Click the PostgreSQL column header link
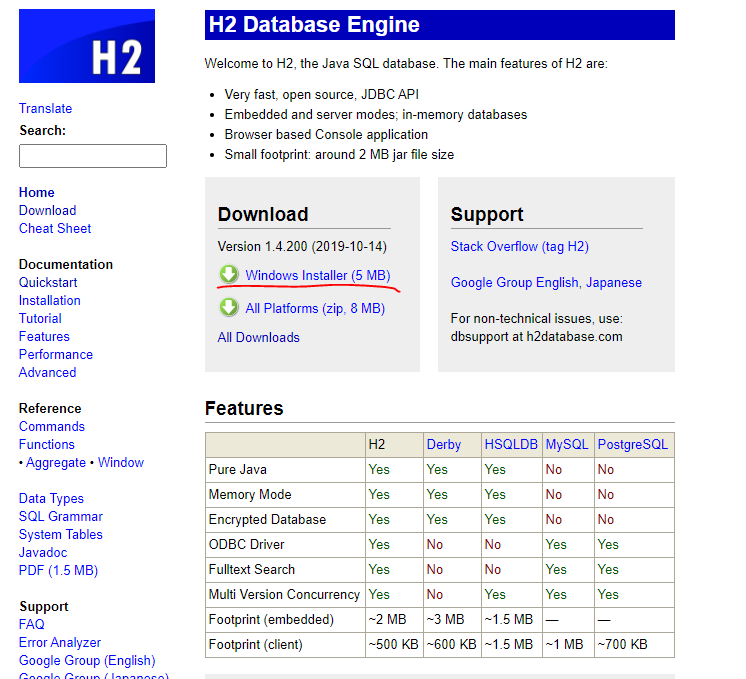The height and width of the screenshot is (679, 746). 633,444
